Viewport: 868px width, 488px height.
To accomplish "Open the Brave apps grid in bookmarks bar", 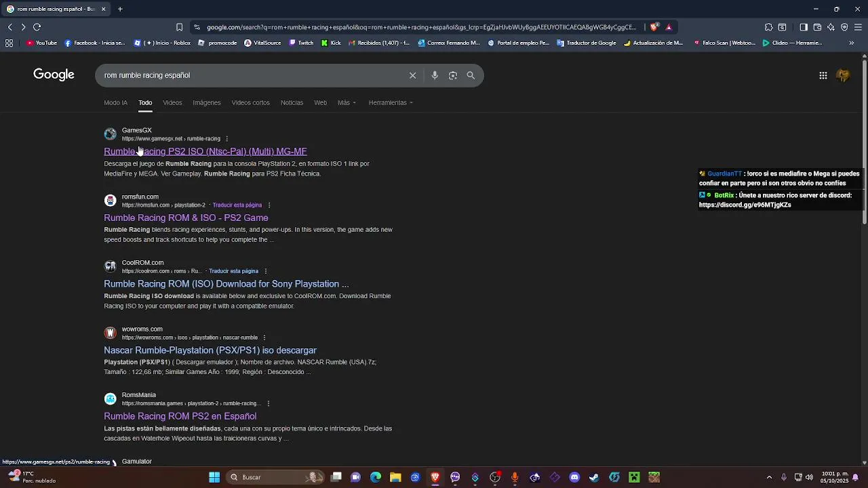I will (9, 43).
